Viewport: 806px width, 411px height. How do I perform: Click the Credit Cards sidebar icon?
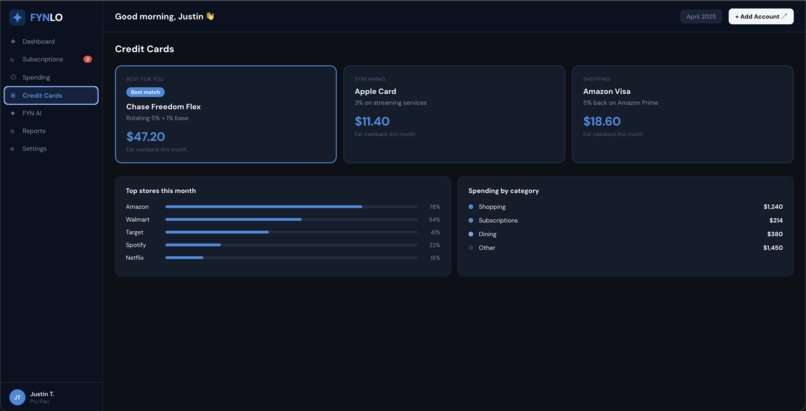(13, 96)
